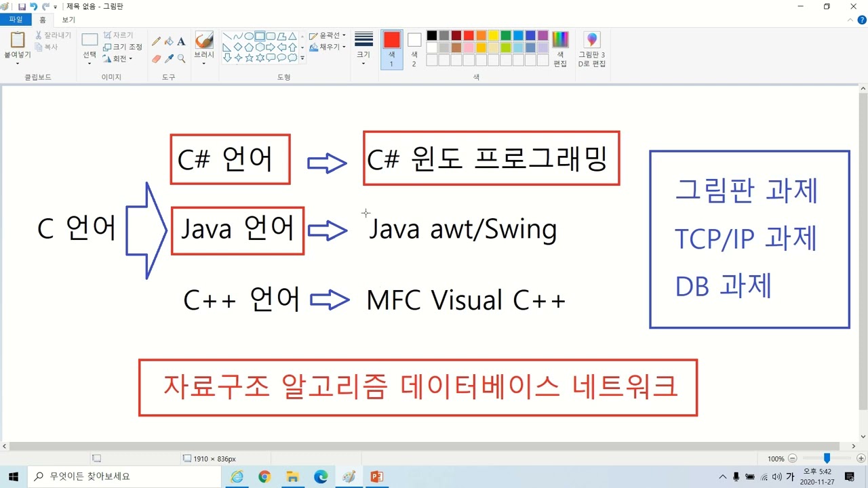Open the 파일 (File) menu tab
This screenshot has width=868, height=488.
pos(16,20)
